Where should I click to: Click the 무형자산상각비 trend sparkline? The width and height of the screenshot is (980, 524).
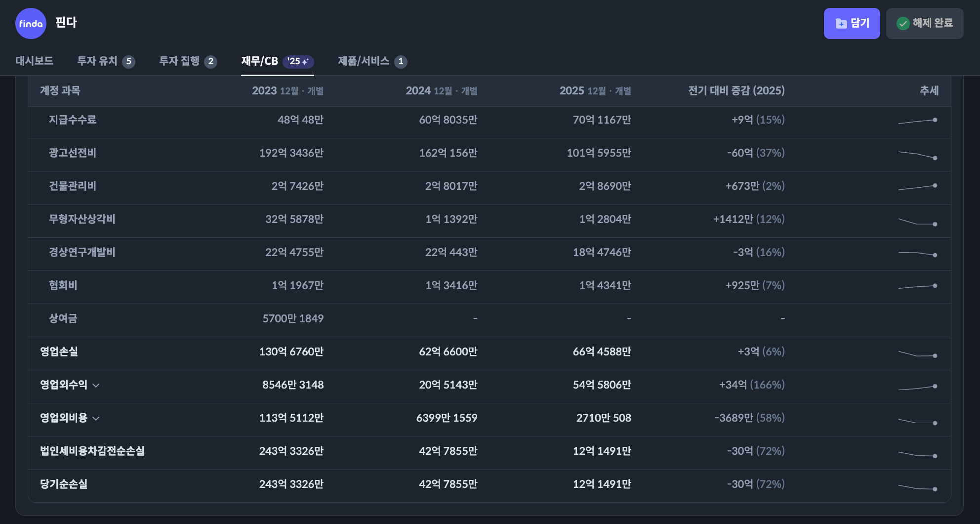pos(917,222)
